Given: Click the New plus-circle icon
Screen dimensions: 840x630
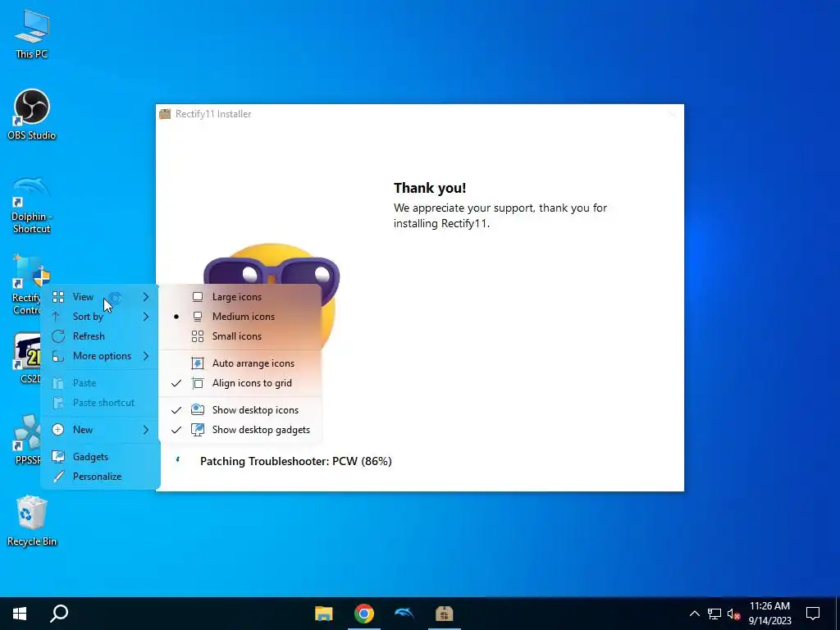Looking at the screenshot, I should tap(58, 430).
